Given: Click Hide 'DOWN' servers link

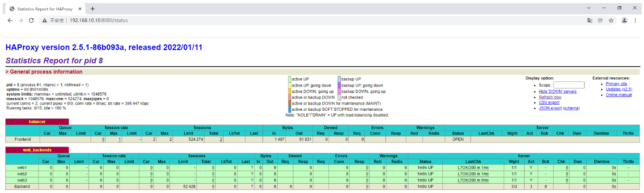Looking at the screenshot, I should click(x=558, y=91).
